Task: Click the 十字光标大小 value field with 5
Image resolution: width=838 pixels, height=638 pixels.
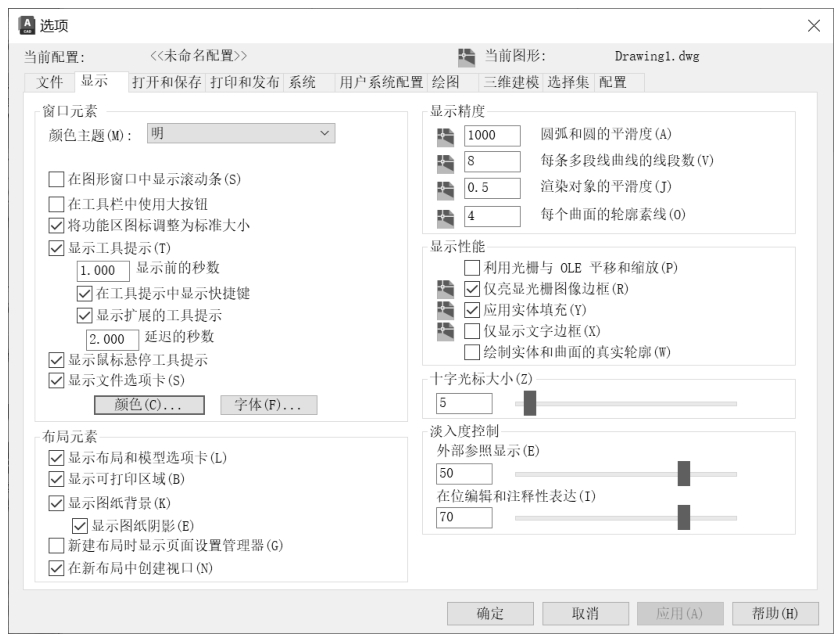Action: coord(464,403)
